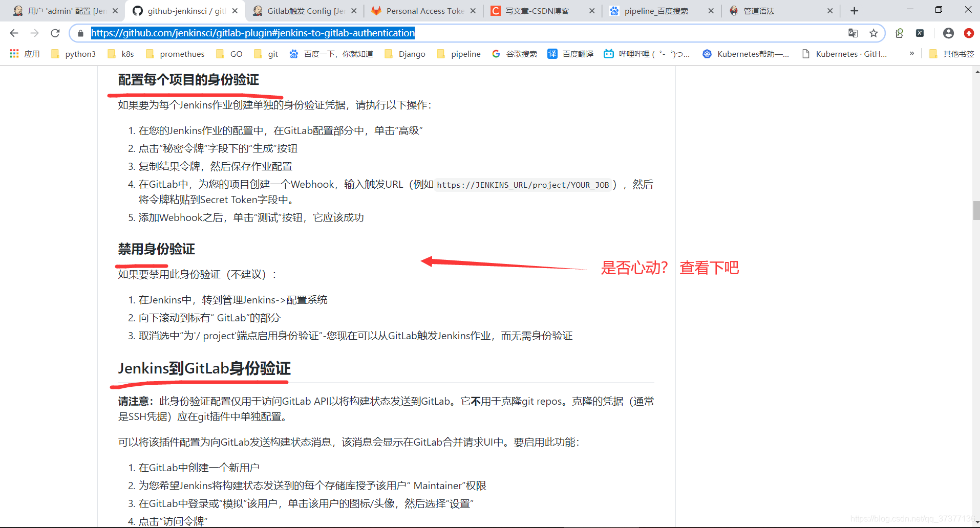Reload the current page
Screen dimensions: 980x528
(55, 33)
